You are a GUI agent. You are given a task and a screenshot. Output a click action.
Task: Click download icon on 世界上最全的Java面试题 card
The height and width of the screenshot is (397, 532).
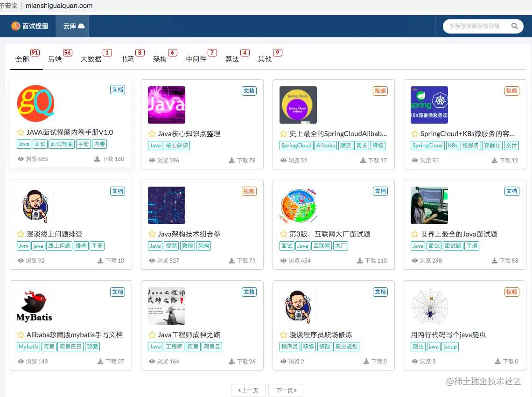coord(495,261)
